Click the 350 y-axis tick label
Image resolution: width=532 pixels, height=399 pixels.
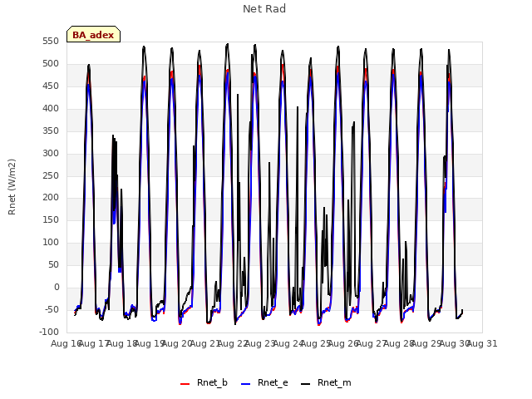click(x=51, y=131)
